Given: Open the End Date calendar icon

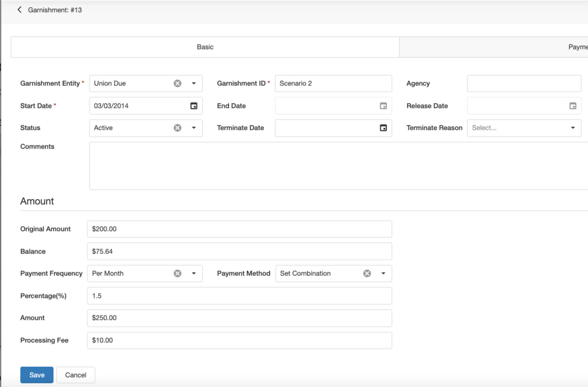Looking at the screenshot, I should pyautogui.click(x=383, y=106).
